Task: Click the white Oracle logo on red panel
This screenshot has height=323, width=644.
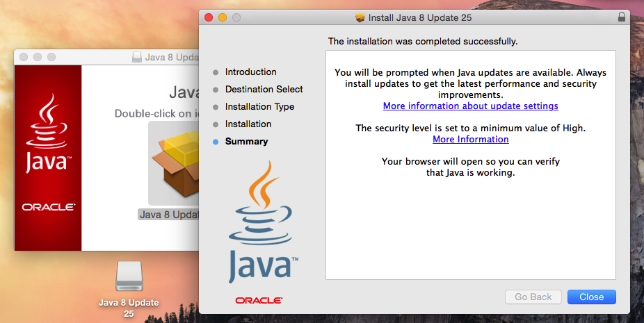Action: (x=47, y=207)
